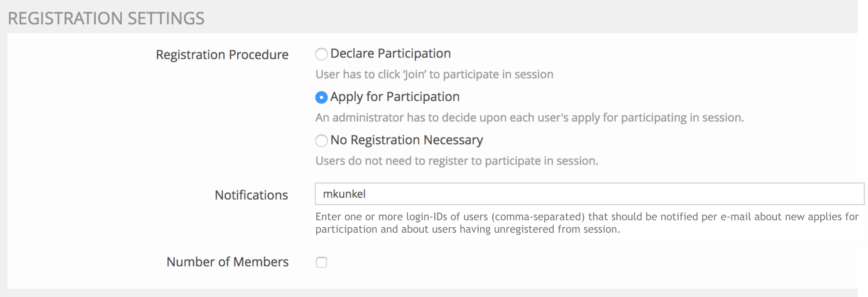Click the help line 'participation and about users'
Screen dimensions: 868x297
[x=468, y=229]
